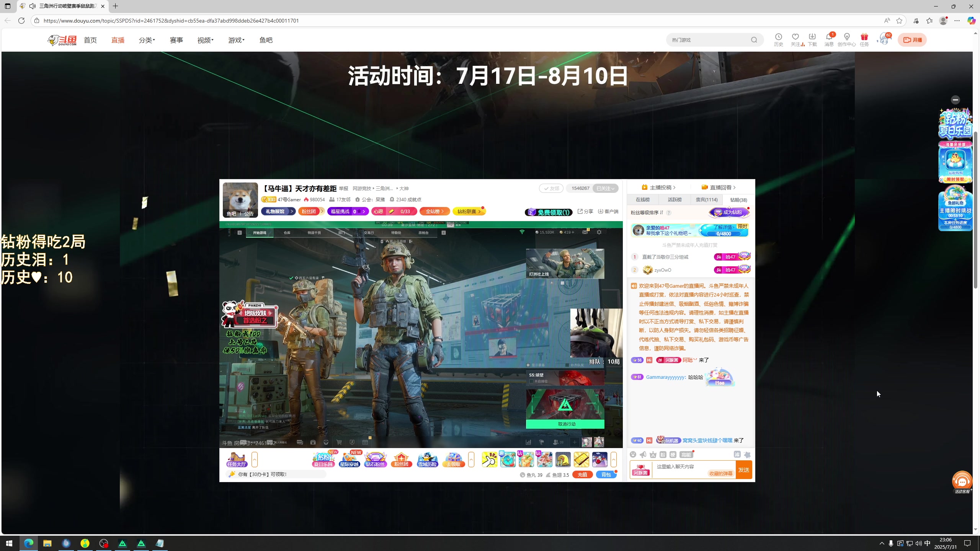Click the 下载 download icon
980x551 pixels.
point(812,39)
